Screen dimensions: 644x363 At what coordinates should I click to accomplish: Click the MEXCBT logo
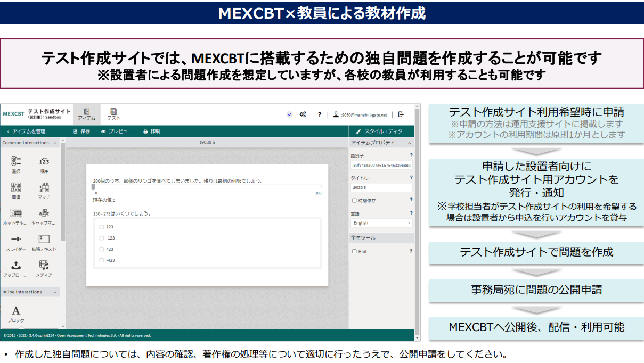pyautogui.click(x=13, y=113)
